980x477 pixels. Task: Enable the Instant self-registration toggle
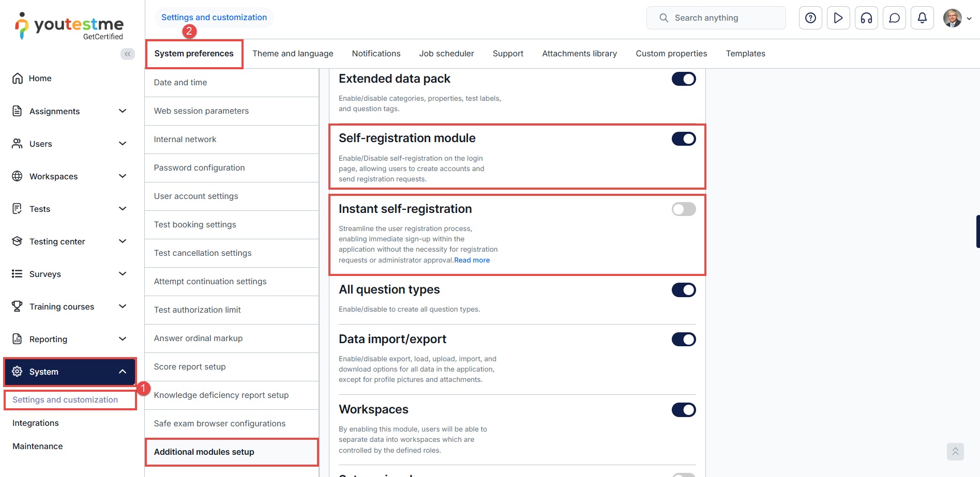683,209
